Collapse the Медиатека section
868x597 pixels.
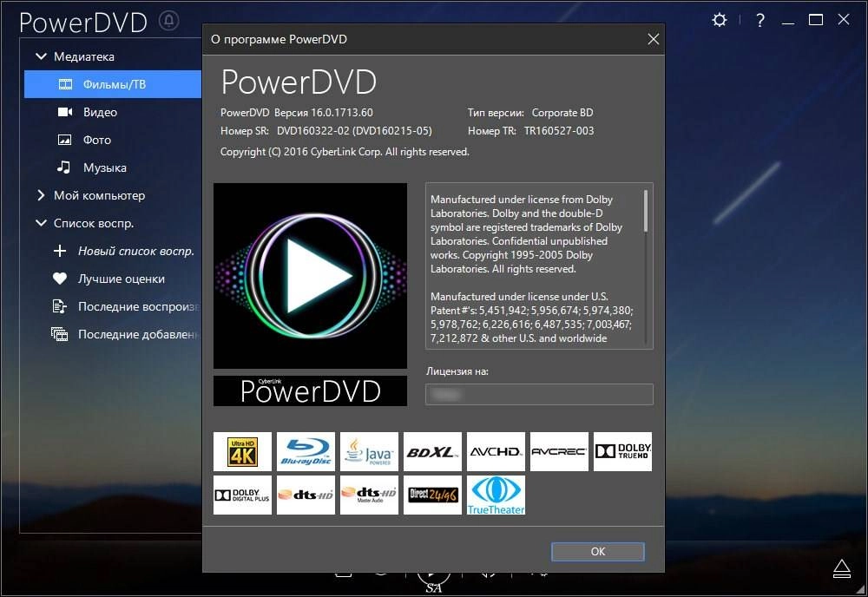pos(41,56)
